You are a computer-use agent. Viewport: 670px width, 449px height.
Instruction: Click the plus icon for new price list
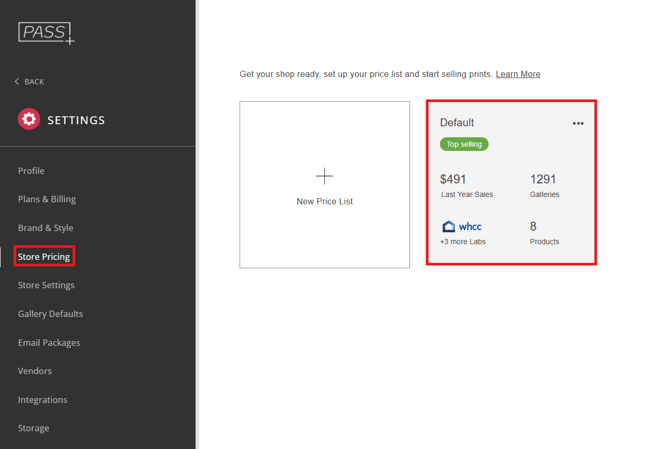[x=324, y=176]
